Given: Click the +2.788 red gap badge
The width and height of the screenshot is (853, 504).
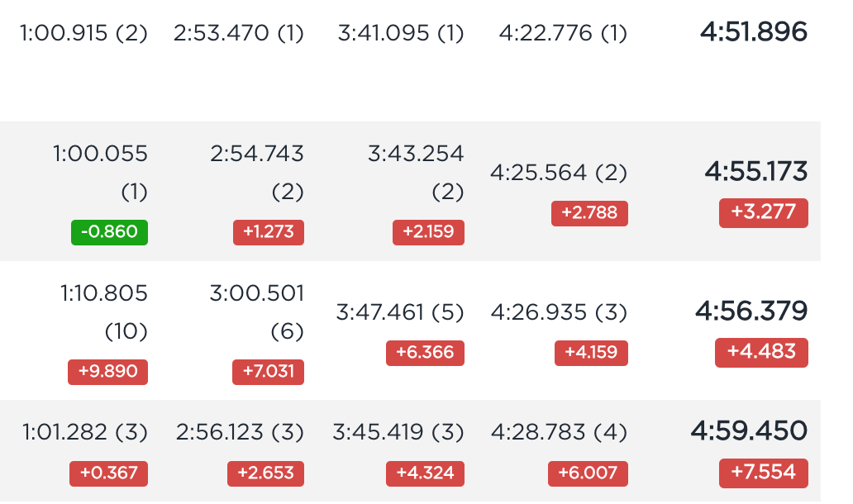Looking at the screenshot, I should pos(589,213).
